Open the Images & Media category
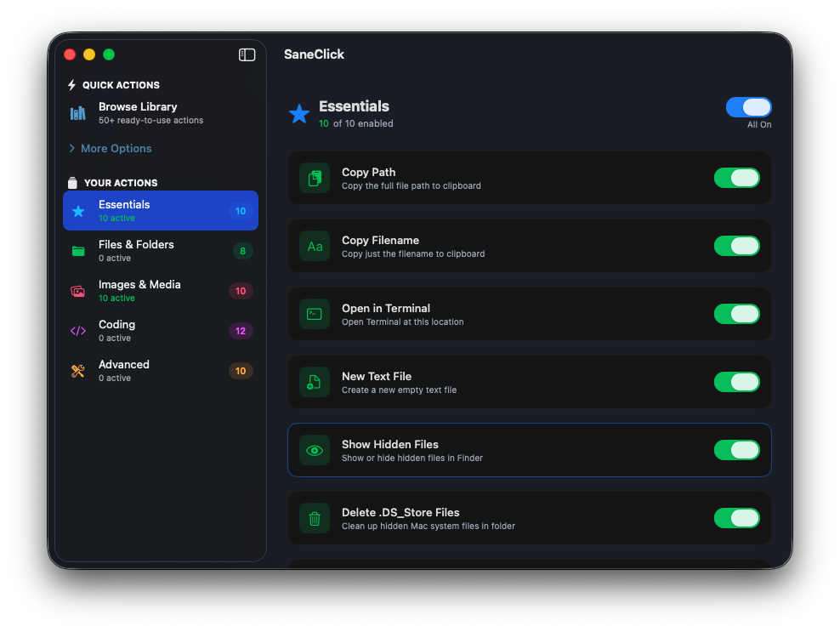840x632 pixels. 161,291
